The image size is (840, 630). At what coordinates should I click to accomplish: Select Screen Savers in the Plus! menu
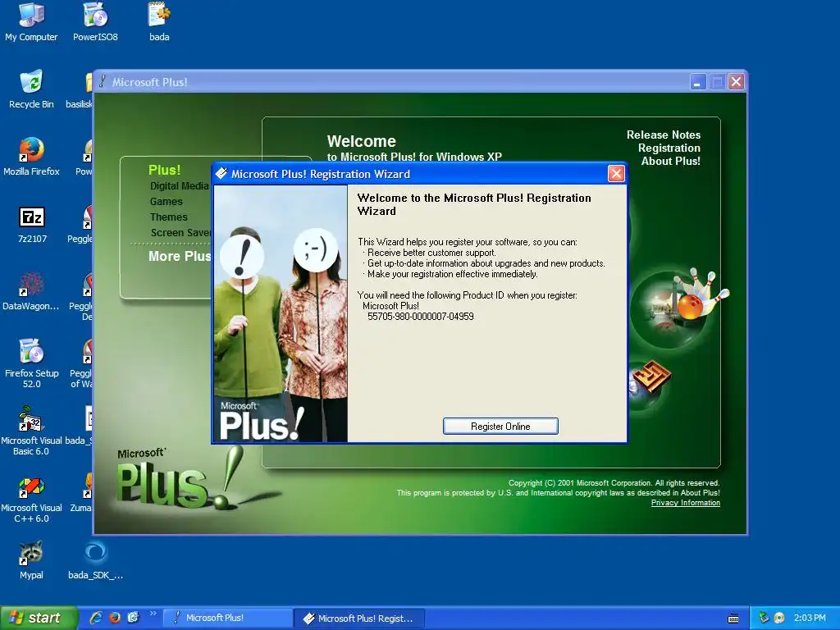pyautogui.click(x=181, y=232)
